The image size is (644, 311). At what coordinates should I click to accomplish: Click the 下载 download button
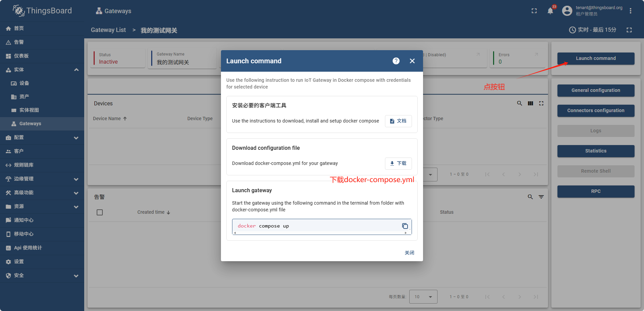coord(398,163)
